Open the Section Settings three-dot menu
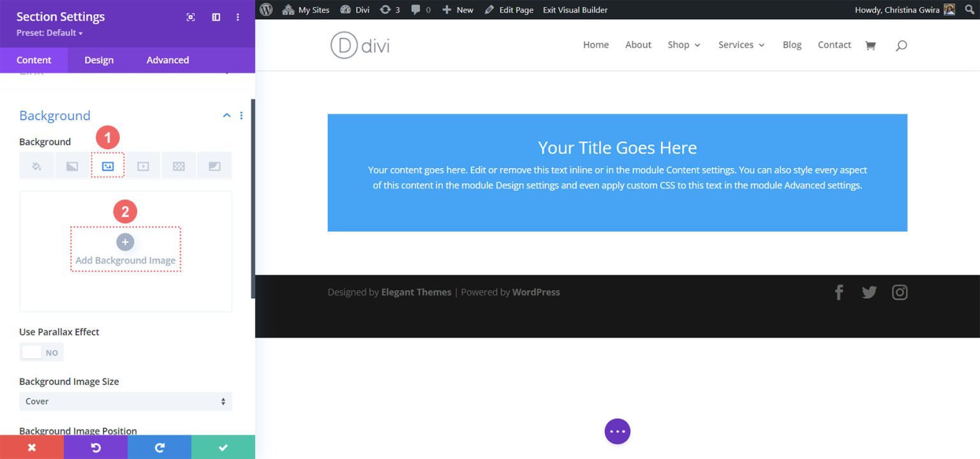 237,17
